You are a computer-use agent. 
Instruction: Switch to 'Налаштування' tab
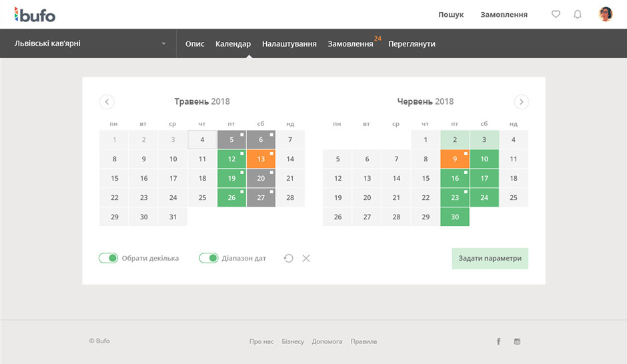(x=289, y=44)
